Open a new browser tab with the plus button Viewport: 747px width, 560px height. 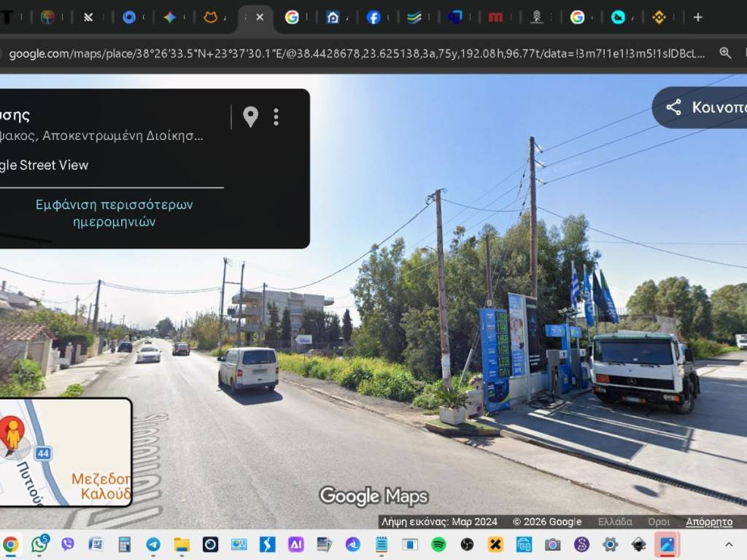click(697, 17)
